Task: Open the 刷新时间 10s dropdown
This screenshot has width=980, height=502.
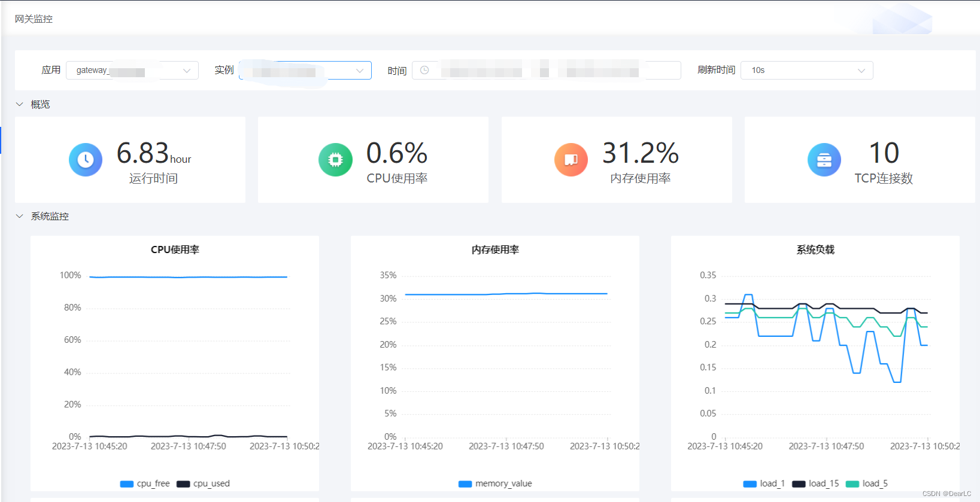Action: pyautogui.click(x=807, y=70)
